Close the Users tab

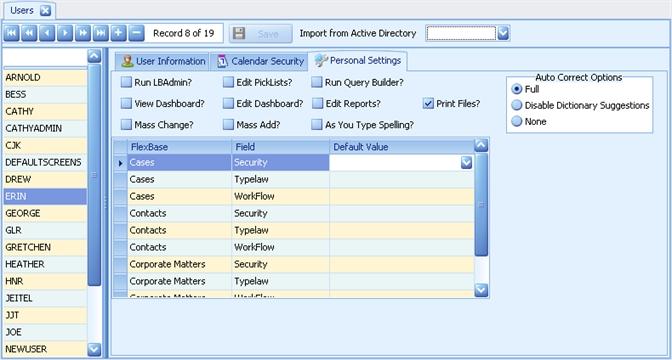tap(45, 11)
